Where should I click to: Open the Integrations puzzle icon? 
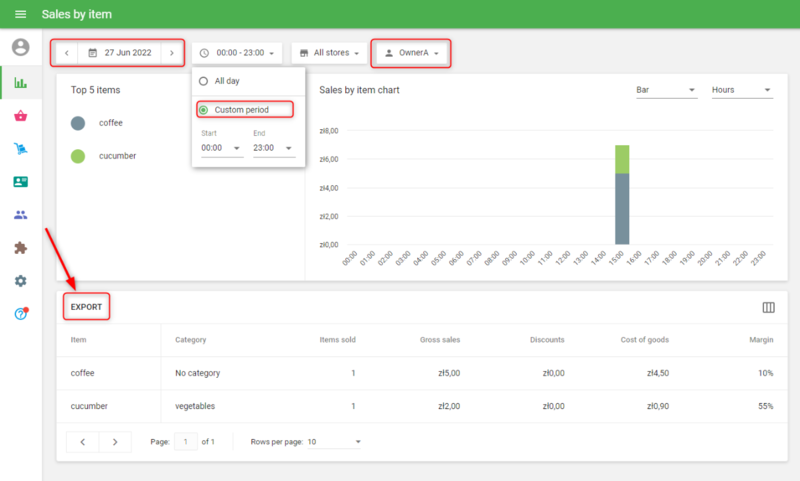(x=20, y=248)
